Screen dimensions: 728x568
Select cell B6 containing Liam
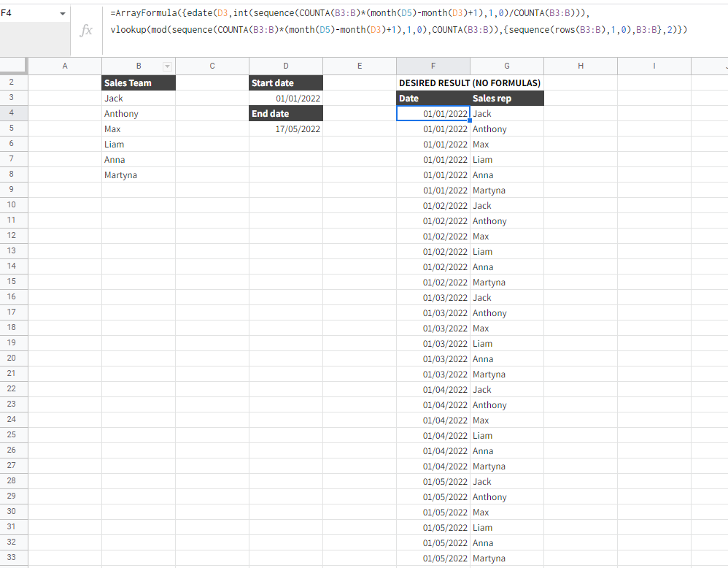139,144
